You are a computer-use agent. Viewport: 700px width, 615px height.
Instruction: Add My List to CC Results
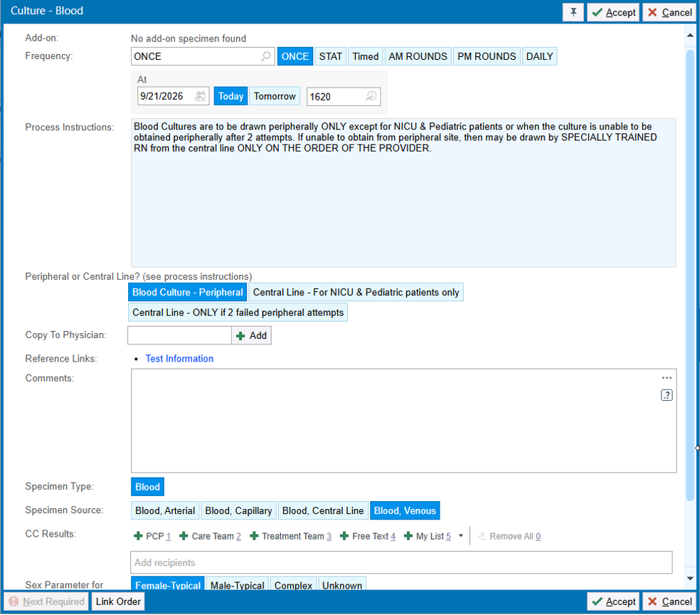point(428,537)
